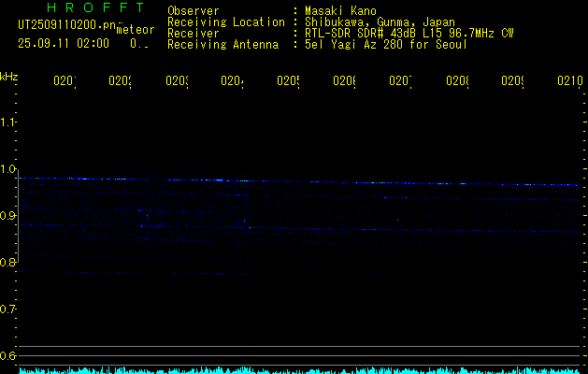Click the kHz axis unit label
Viewport: 588px width, 374px height.
click(x=9, y=77)
